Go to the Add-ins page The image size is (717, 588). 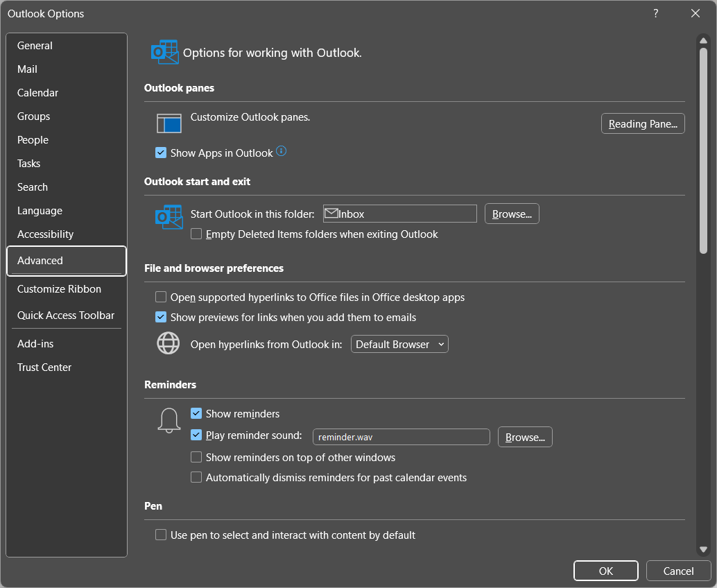[x=67, y=344]
